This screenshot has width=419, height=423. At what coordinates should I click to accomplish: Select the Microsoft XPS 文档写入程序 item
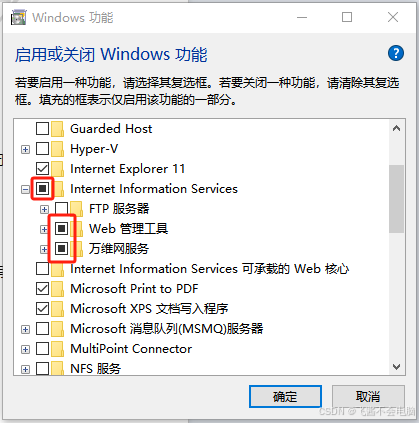149,309
